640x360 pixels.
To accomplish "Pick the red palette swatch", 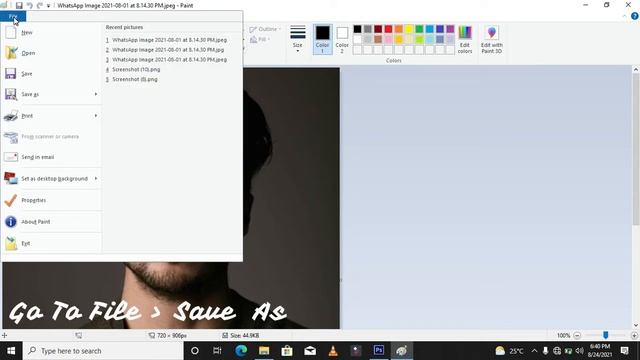I will pyautogui.click(x=388, y=29).
